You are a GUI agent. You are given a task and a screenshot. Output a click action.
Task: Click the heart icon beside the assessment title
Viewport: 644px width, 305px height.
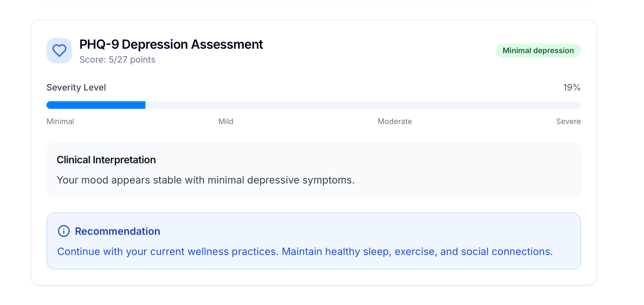pos(59,51)
